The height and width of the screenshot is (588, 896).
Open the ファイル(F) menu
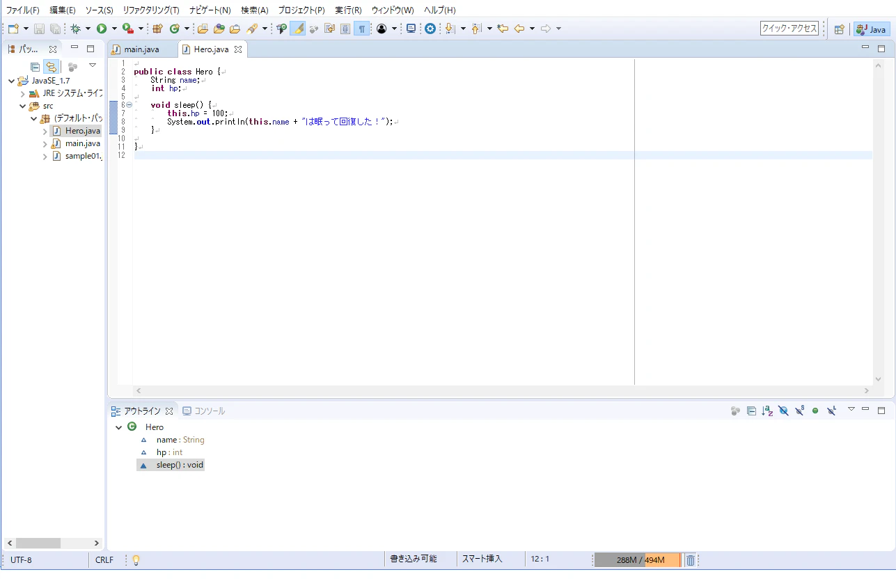tap(23, 10)
